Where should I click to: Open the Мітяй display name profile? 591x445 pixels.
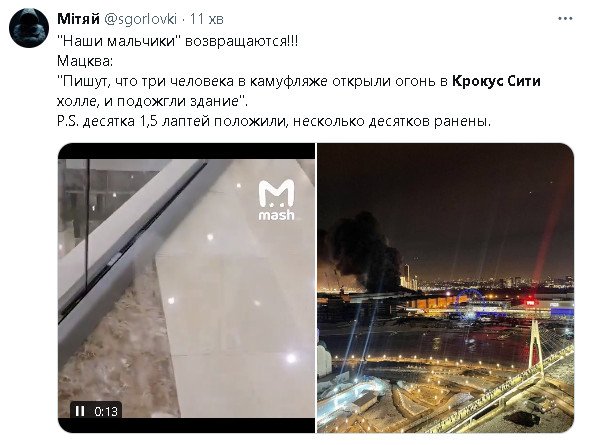(78, 18)
